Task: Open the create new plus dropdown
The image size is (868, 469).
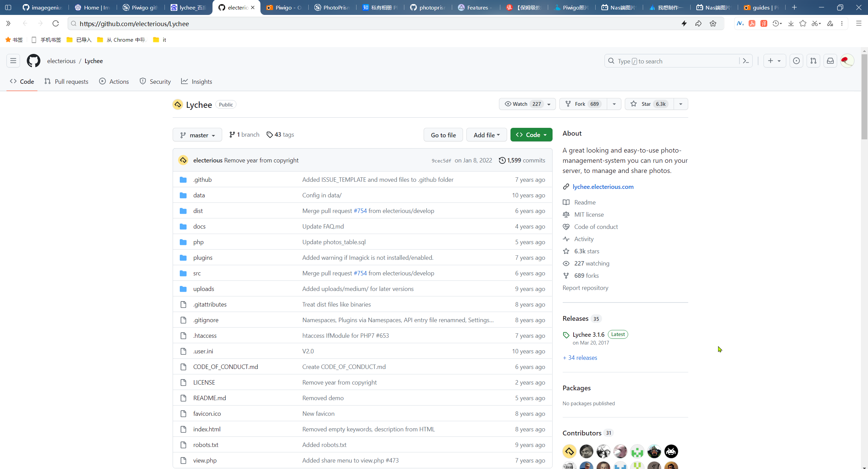Action: click(775, 61)
